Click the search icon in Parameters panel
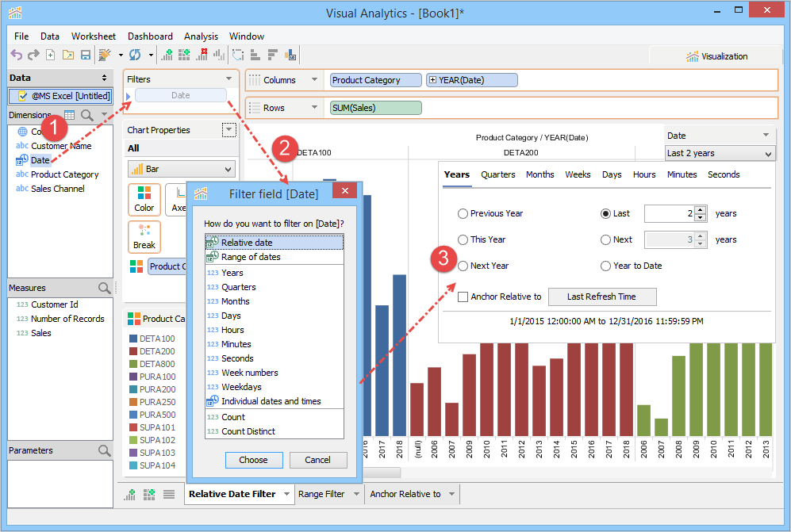Viewport: 791px width, 532px height. [105, 450]
